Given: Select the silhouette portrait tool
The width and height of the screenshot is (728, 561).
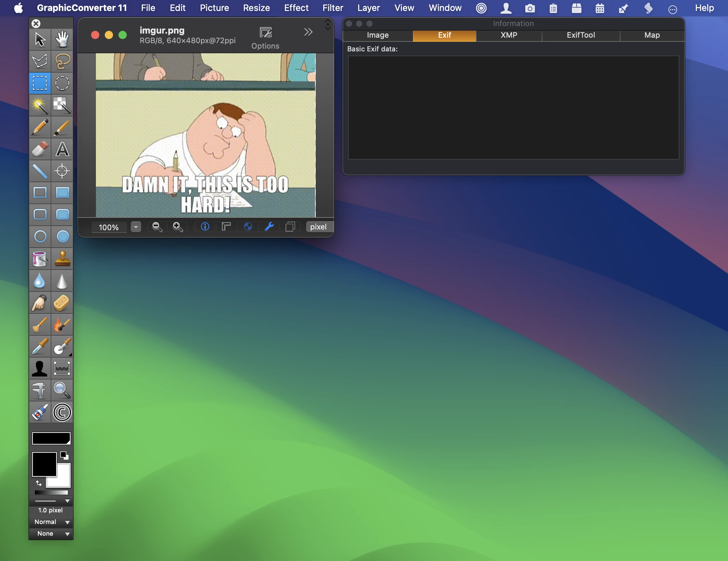Looking at the screenshot, I should click(x=40, y=368).
